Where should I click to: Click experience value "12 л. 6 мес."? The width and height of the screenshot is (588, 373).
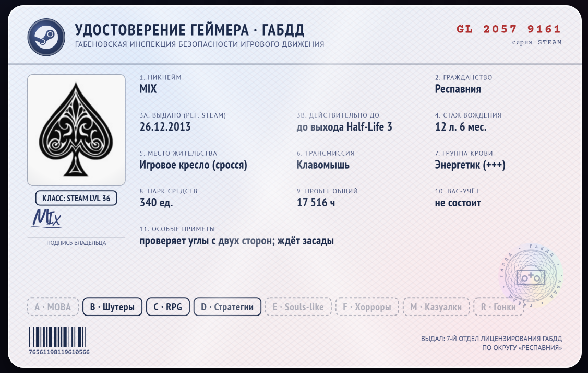point(461,127)
